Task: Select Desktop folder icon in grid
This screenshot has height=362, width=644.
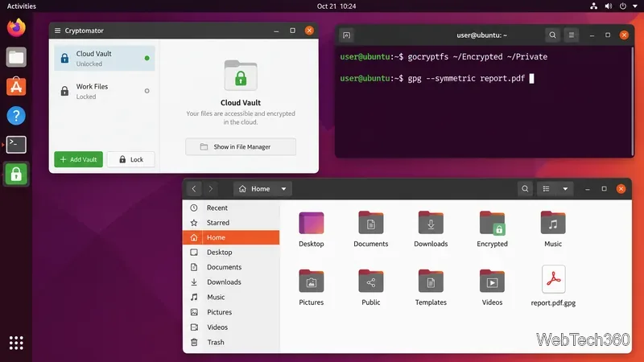Action: click(312, 223)
